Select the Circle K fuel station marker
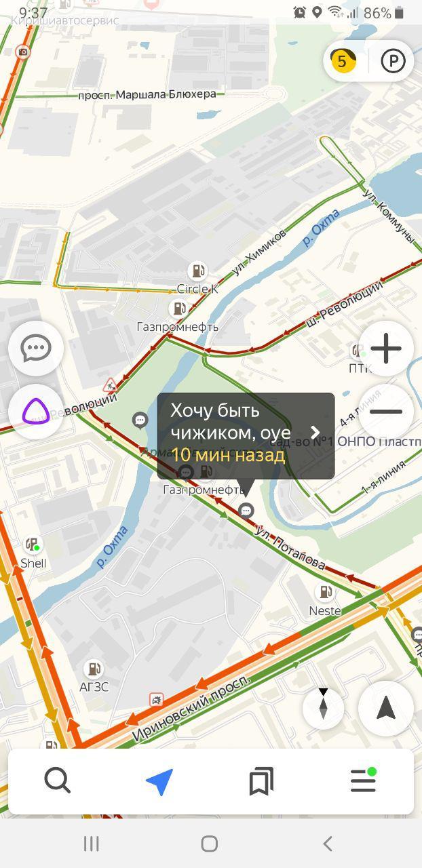 [x=197, y=271]
